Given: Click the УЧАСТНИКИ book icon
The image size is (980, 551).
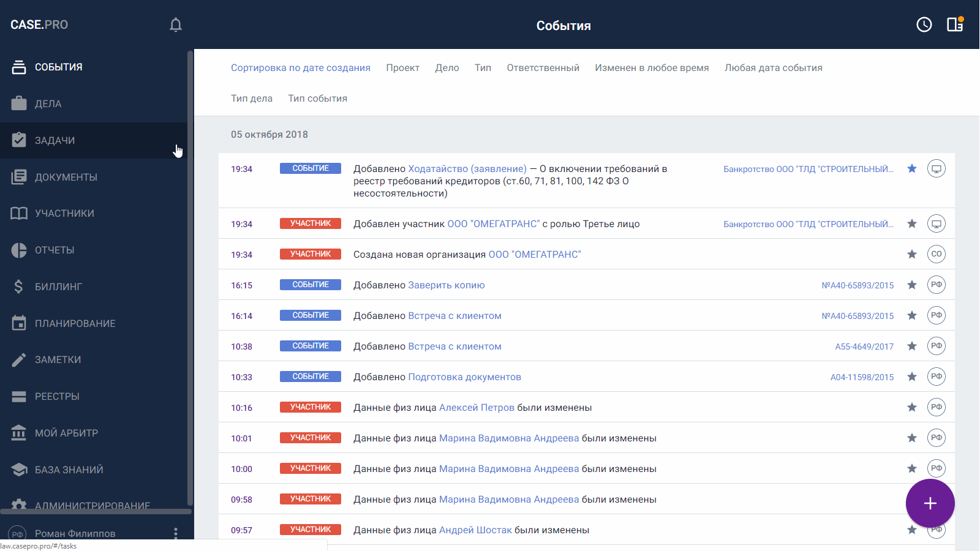Looking at the screenshot, I should coord(19,213).
